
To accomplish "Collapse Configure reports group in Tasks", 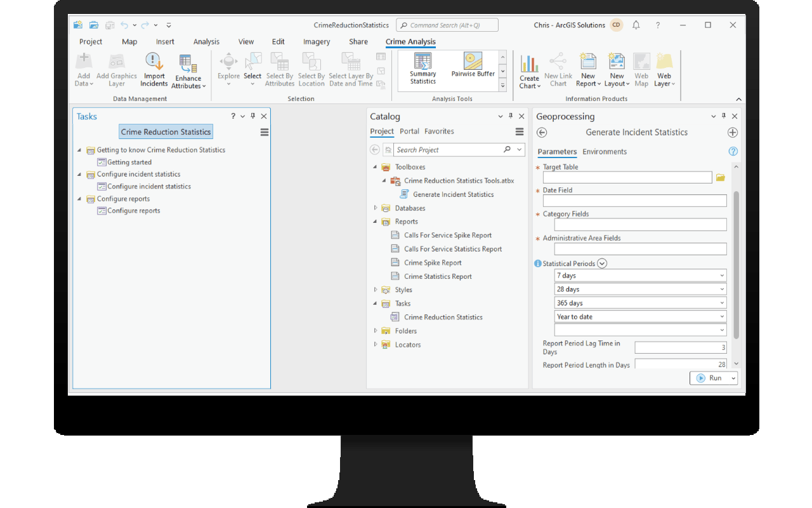I will [x=80, y=199].
